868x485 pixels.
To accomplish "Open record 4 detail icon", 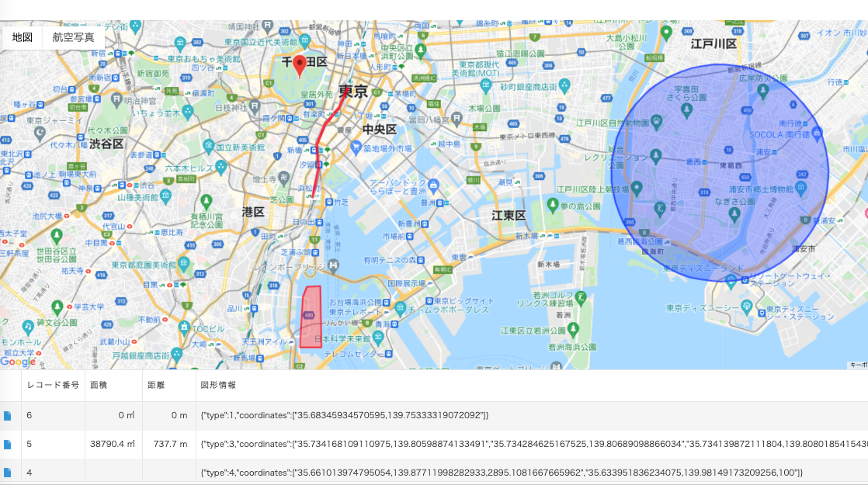I will pos(8,473).
